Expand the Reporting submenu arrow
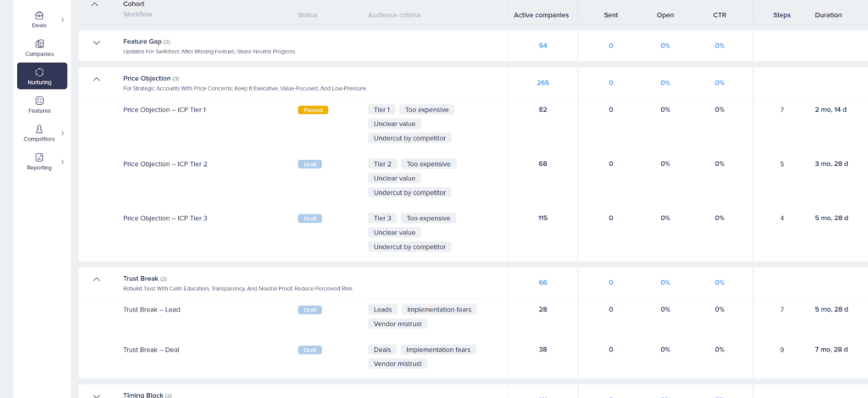This screenshot has width=868, height=398. pos(63,161)
